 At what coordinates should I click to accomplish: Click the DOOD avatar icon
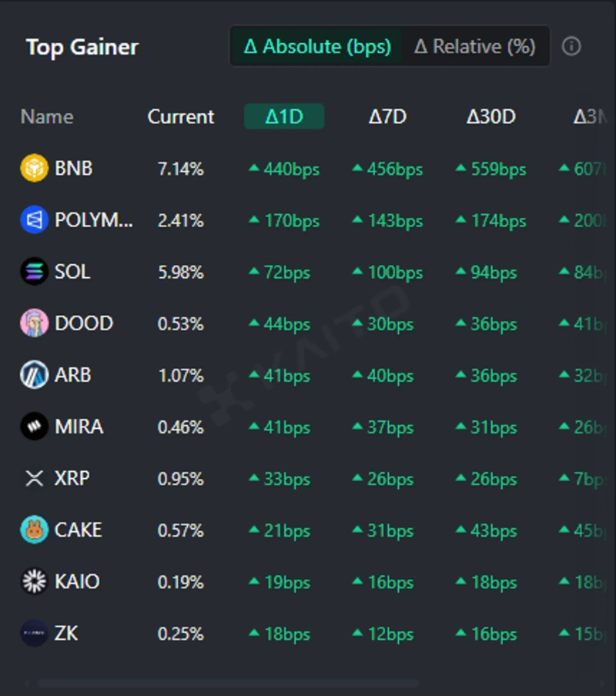(x=34, y=323)
